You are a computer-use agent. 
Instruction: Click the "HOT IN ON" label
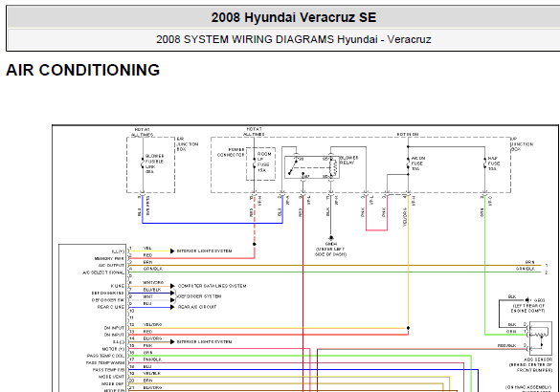point(408,135)
